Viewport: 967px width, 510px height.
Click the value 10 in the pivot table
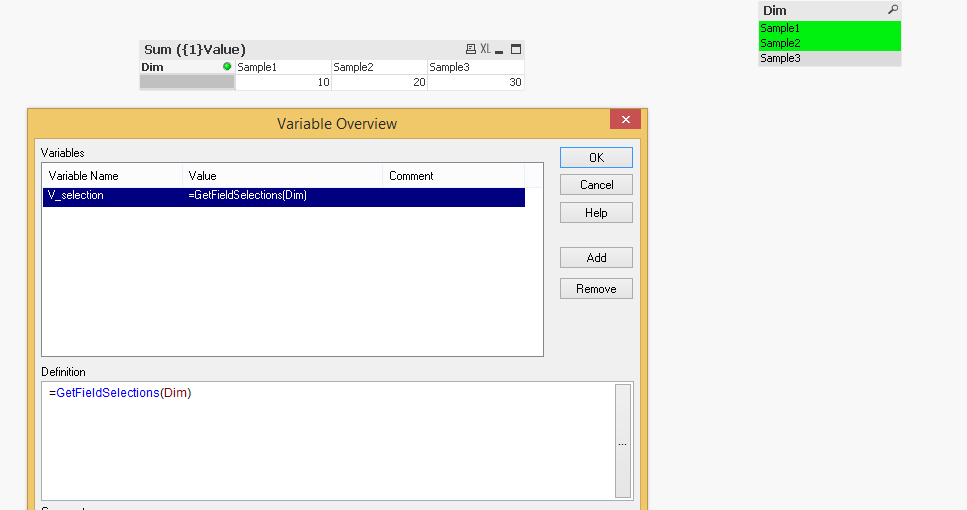pos(284,82)
